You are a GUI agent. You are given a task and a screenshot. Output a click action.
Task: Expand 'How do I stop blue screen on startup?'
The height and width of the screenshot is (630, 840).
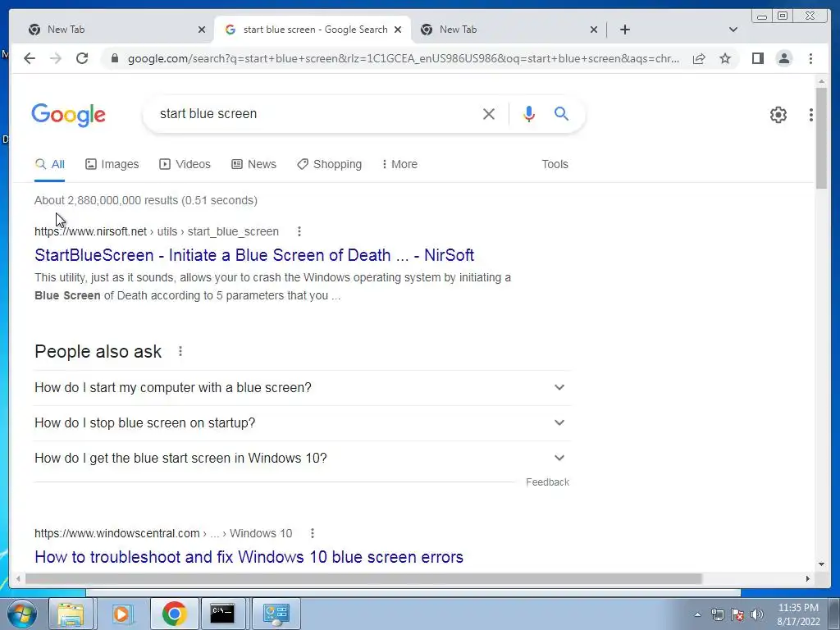(303, 422)
